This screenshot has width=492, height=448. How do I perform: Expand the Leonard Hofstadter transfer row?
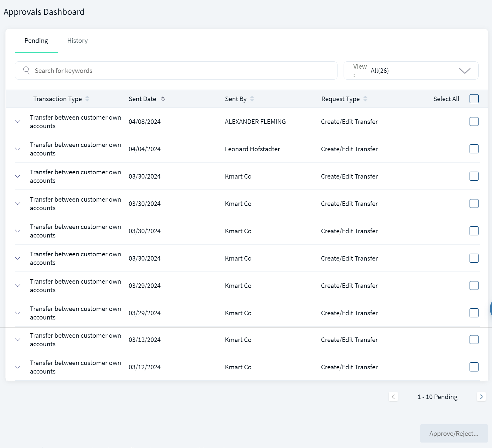18,149
